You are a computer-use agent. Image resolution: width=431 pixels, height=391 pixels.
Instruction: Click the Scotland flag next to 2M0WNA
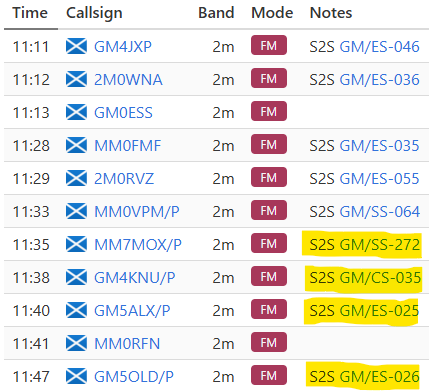point(76,79)
